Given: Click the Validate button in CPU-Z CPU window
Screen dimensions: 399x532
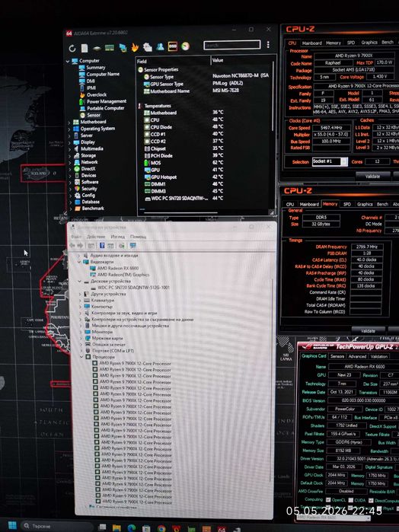Looking at the screenshot, I should click(372, 176).
